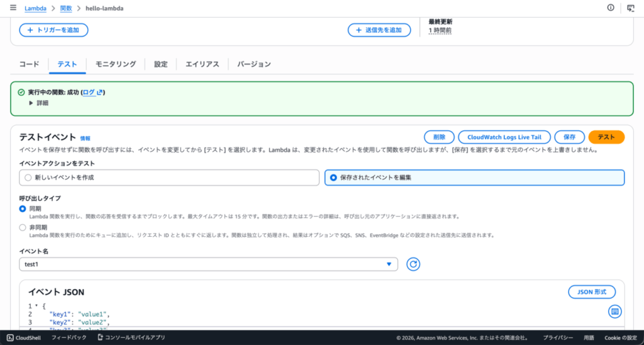The height and width of the screenshot is (345, 644).
Task: Open the エイリアス tab
Action: pos(203,64)
